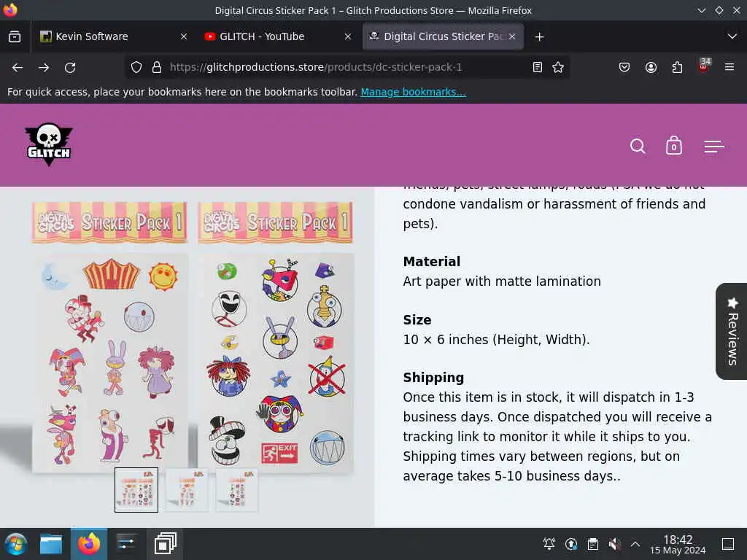
Task: Close the Kevin Software tab
Action: pos(183,36)
